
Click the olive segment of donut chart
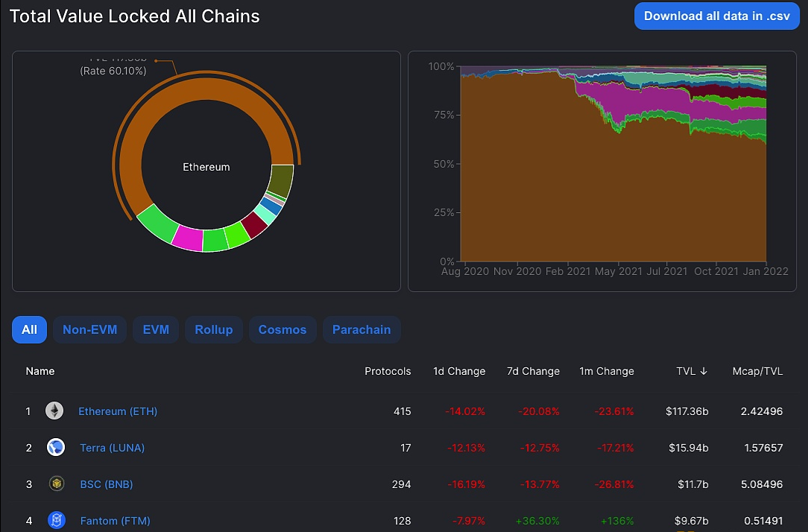[x=280, y=180]
